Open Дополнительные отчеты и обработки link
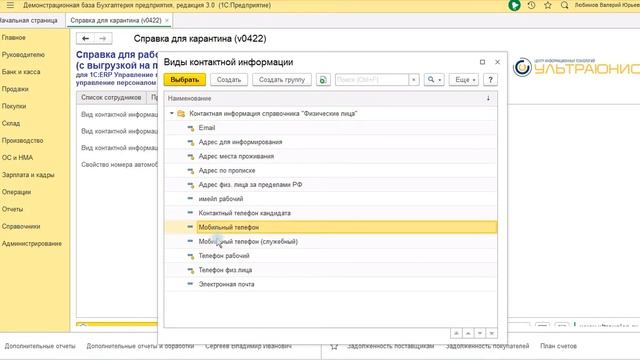Screen dimensions: 640x360 point(140,346)
